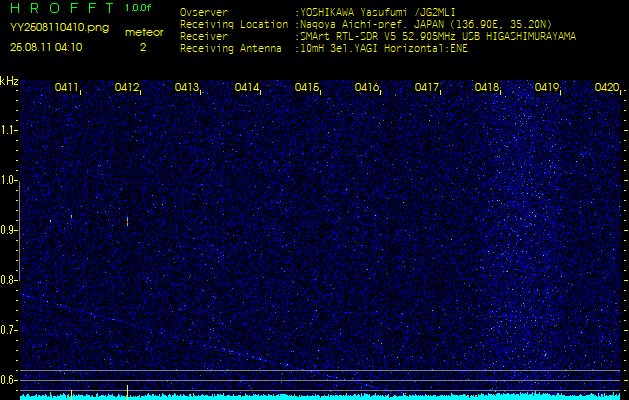Click the "meteor" count label
The height and width of the screenshot is (400, 629).
tap(144, 33)
